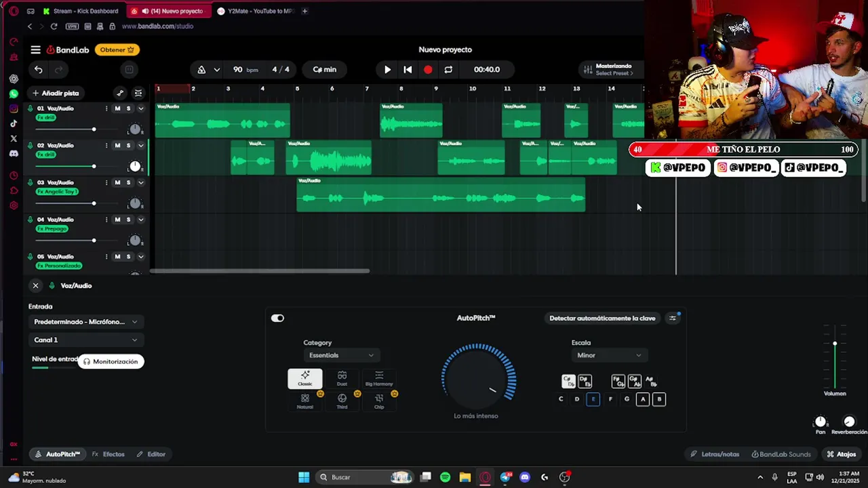Switch to the Stream - Kick Dashboard browser tab
The height and width of the screenshot is (488, 868).
point(80,11)
